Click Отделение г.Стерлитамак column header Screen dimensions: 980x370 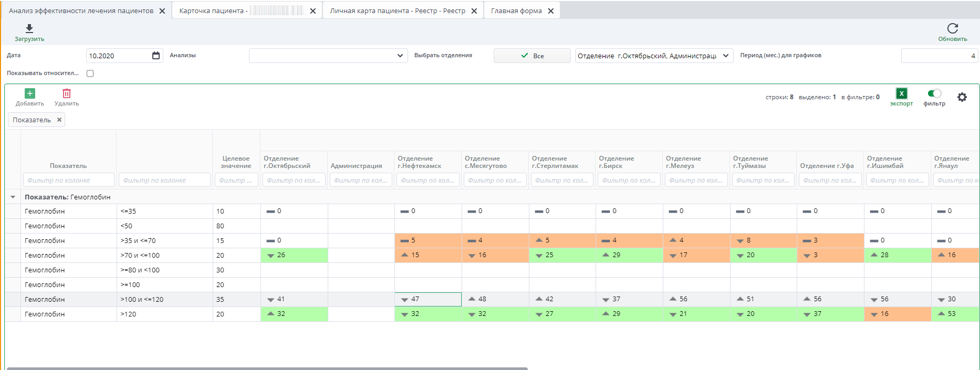[x=555, y=162]
